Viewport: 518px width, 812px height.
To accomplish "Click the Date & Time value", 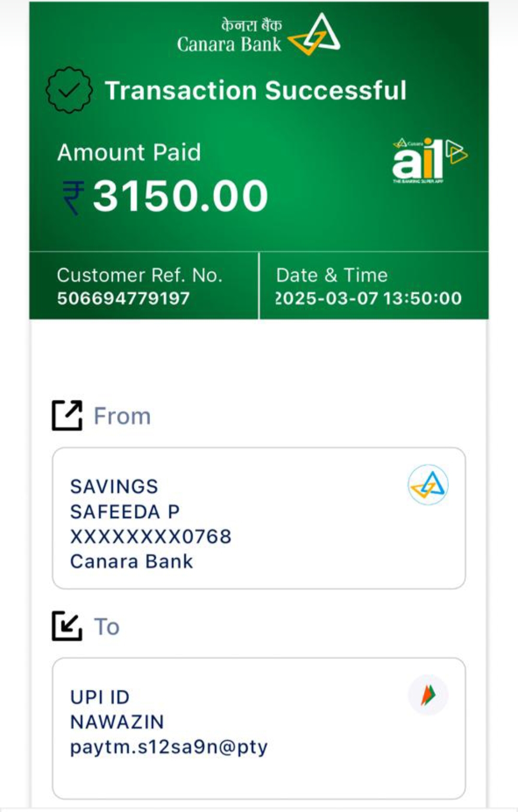I will [x=368, y=298].
